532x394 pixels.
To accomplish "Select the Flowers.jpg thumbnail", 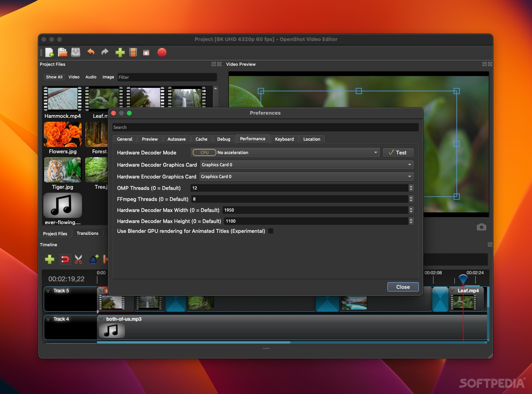I will tap(62, 134).
